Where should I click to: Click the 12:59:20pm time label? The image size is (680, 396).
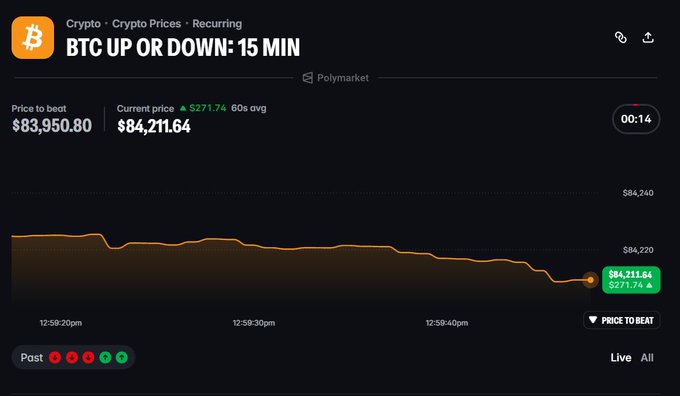(x=61, y=323)
